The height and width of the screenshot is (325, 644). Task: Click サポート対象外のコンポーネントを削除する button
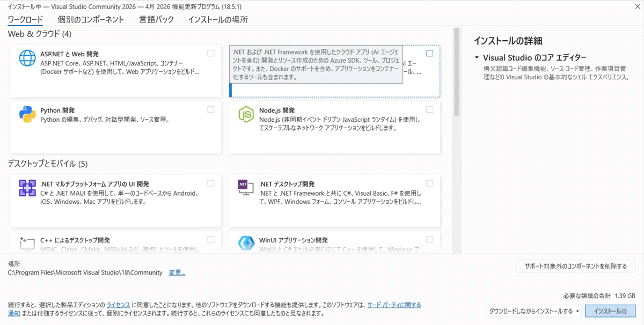576,266
